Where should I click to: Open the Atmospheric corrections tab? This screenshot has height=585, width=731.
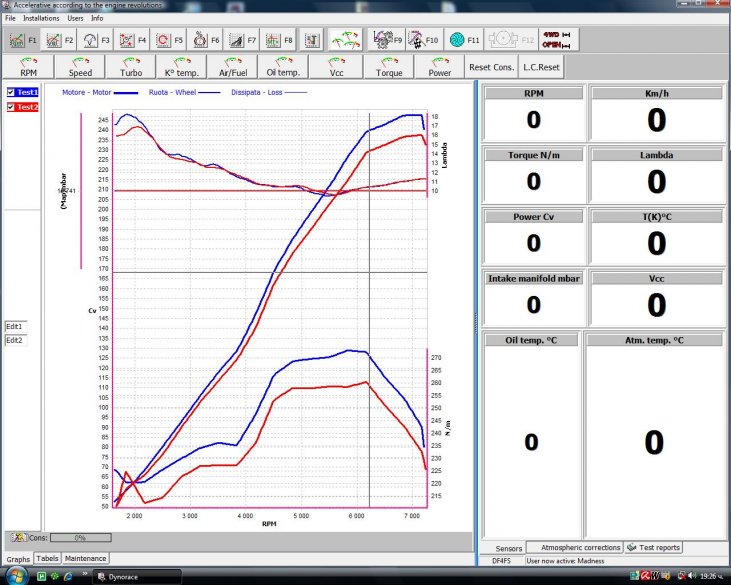point(580,547)
